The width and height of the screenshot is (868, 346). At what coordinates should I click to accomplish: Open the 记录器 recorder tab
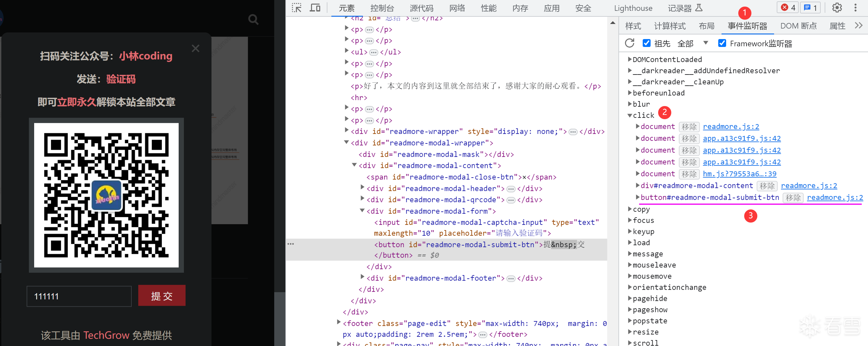point(685,8)
